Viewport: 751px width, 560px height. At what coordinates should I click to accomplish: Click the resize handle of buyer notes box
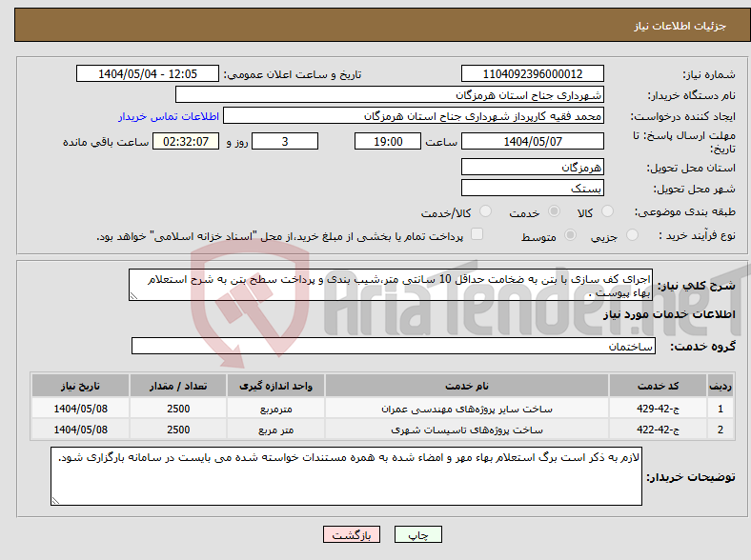[55, 501]
